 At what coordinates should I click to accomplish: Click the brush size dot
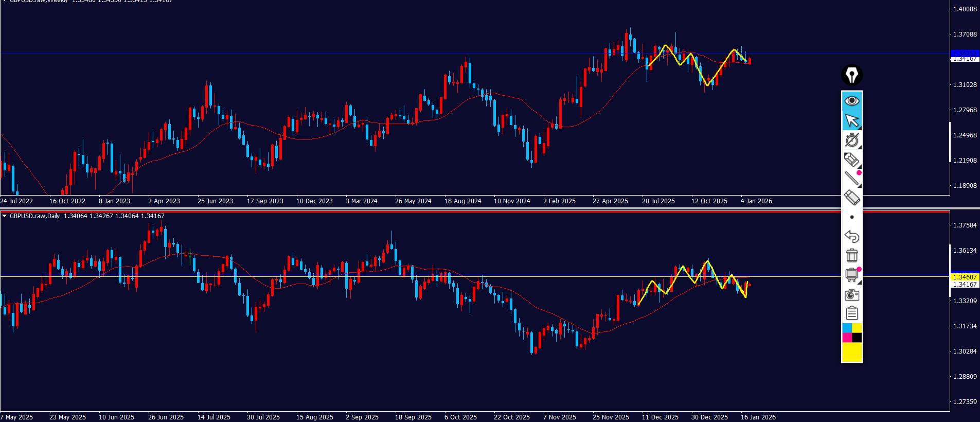point(852,217)
